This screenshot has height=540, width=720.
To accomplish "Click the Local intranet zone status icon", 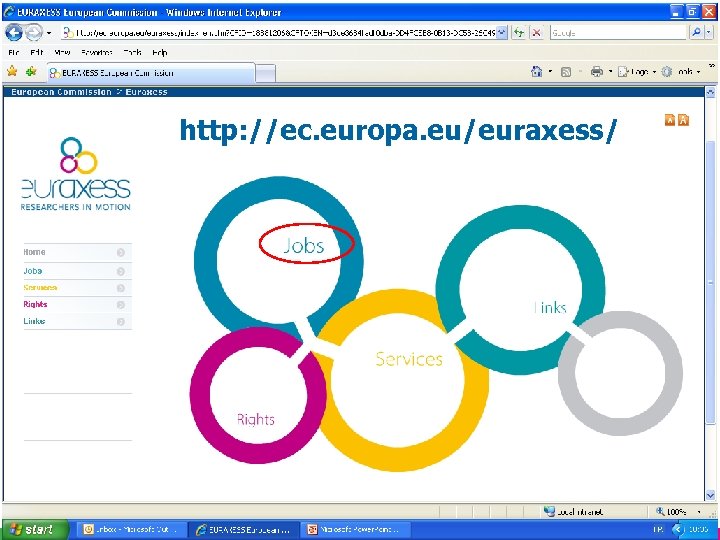I will click(x=549, y=511).
